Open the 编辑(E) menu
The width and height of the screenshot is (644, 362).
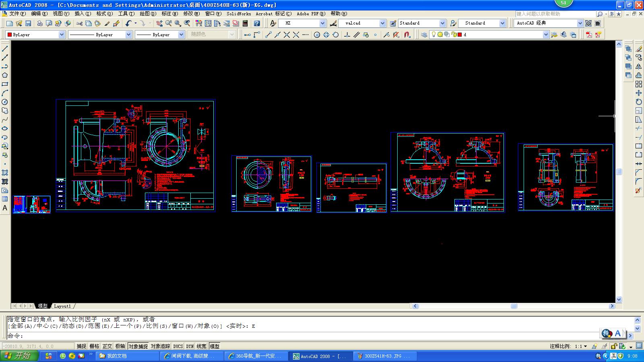click(x=39, y=14)
